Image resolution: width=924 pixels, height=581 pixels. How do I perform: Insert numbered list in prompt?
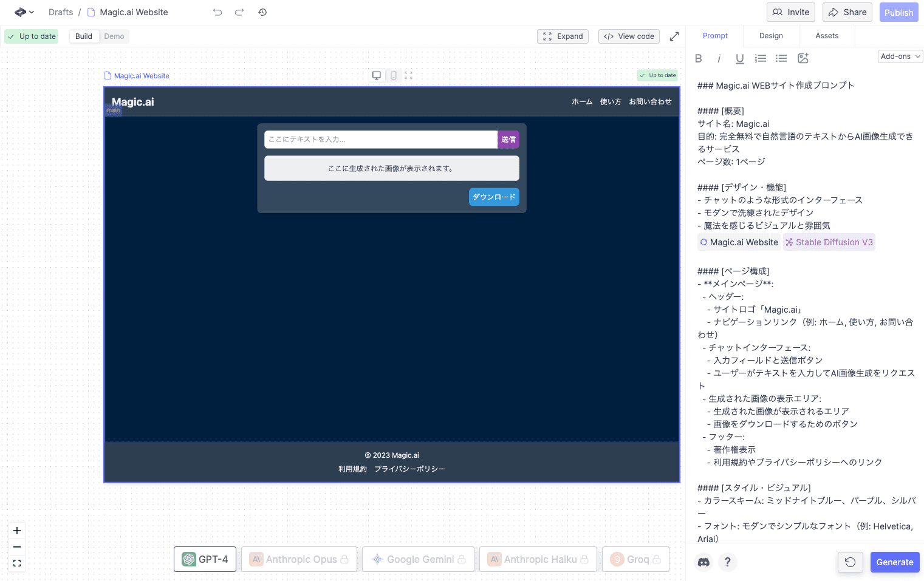(x=761, y=58)
